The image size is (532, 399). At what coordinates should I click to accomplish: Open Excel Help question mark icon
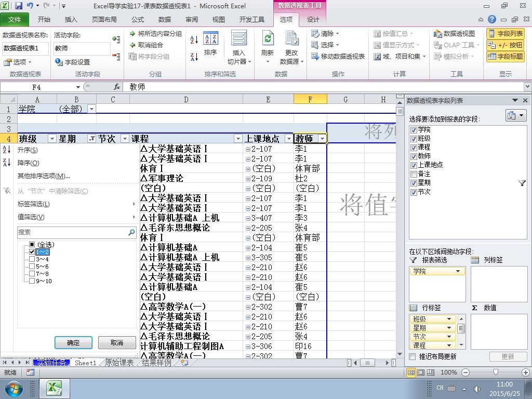pos(491,19)
